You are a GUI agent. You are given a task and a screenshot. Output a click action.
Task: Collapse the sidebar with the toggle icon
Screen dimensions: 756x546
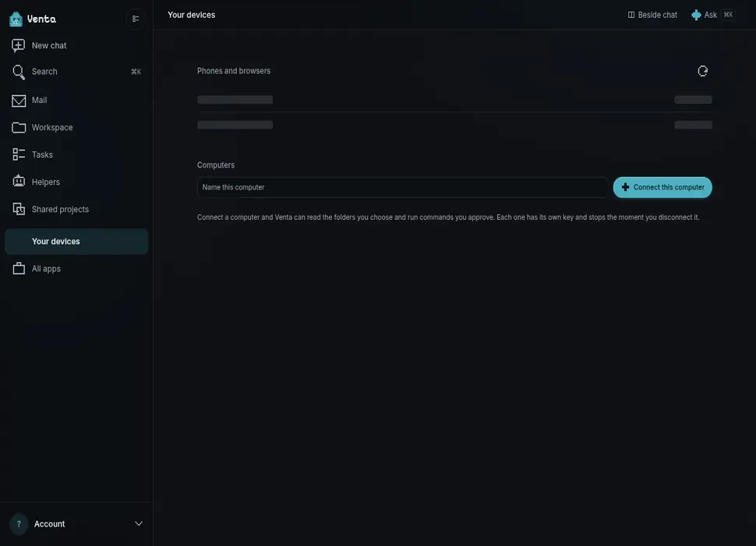point(136,19)
